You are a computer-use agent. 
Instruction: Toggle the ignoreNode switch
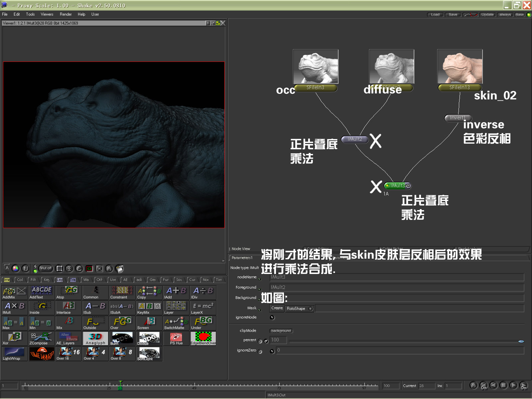coord(272,317)
